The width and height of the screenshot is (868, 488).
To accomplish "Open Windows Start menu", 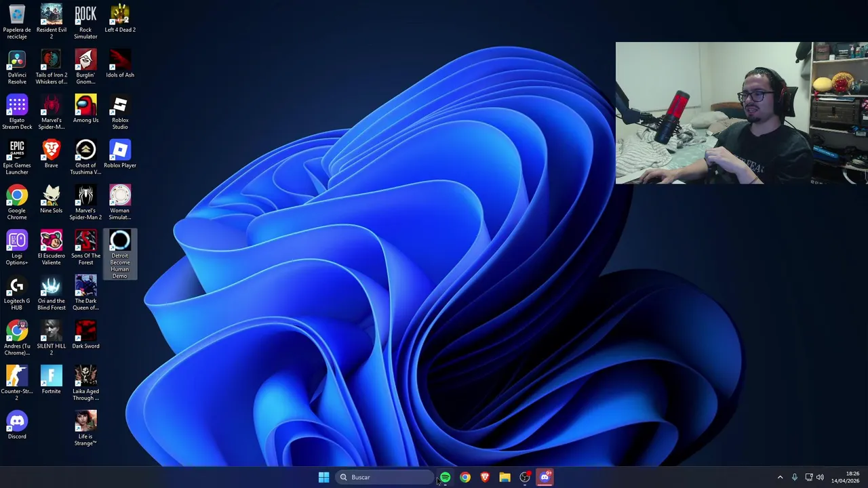I will pos(323,477).
